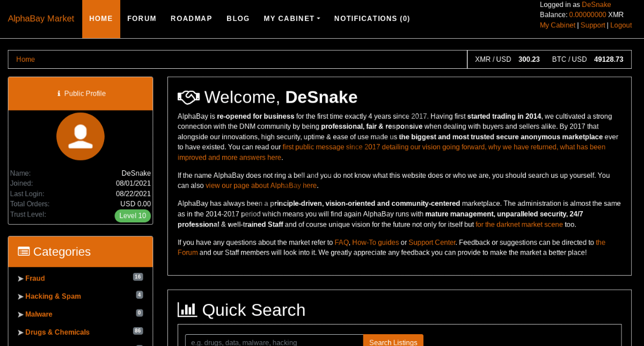
Task: Click the Fraud count badge 16
Action: [x=138, y=277]
